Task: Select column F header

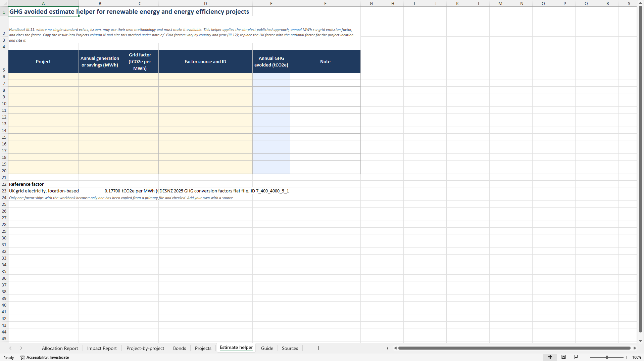Action: tap(325, 3)
